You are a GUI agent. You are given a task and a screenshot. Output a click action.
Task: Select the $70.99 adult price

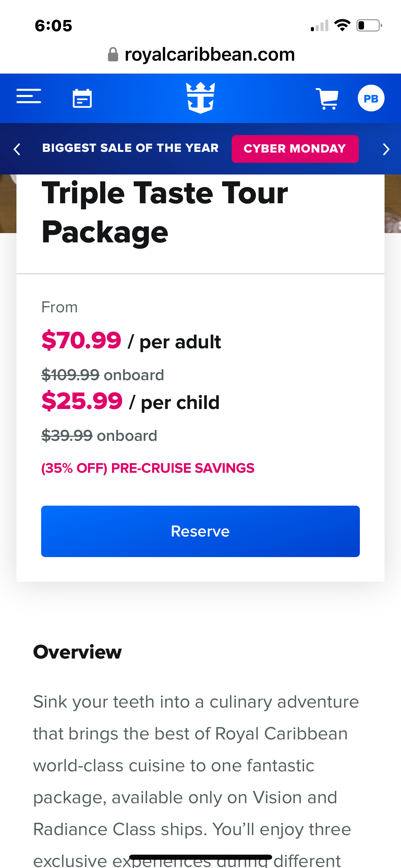tap(81, 341)
